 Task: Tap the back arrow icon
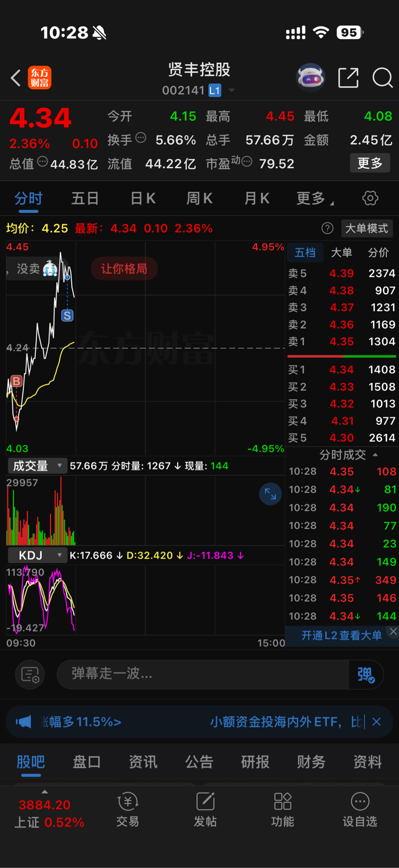pos(16,78)
